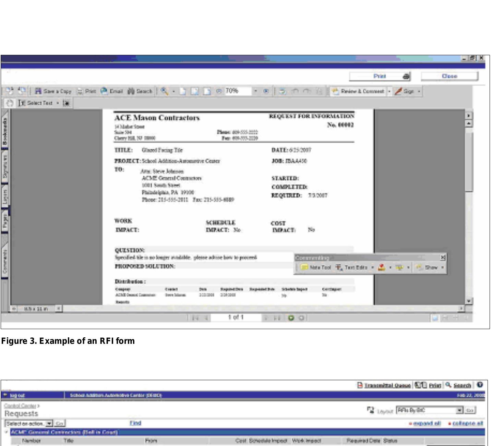Choose the Select Text tool

point(35,103)
